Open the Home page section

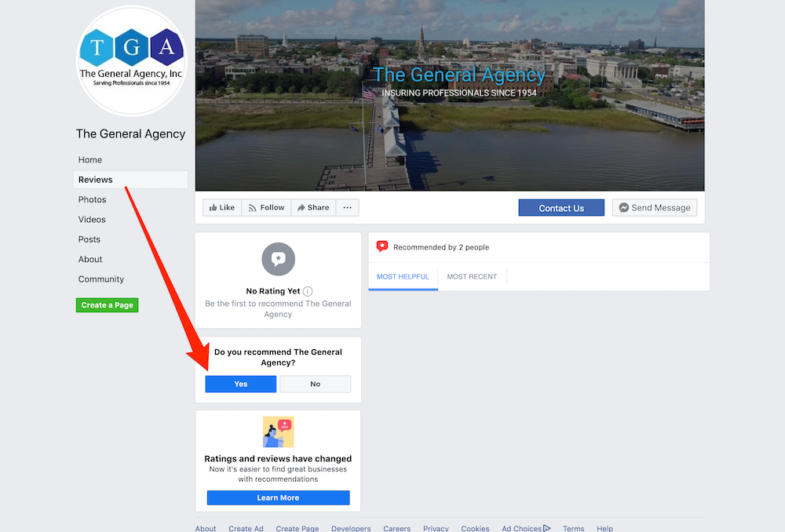tap(90, 159)
